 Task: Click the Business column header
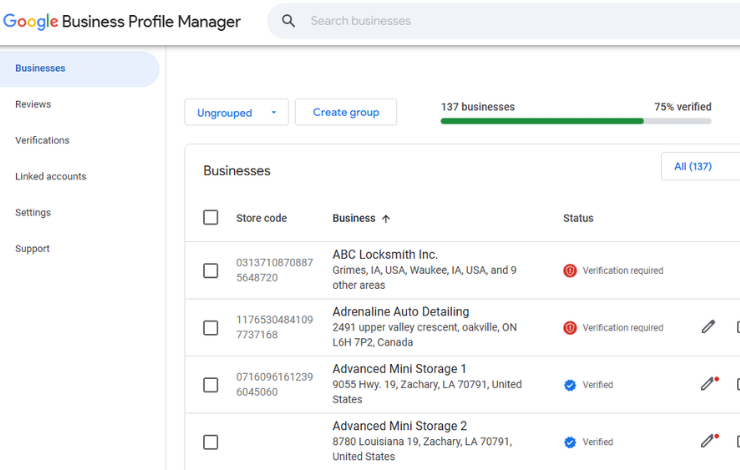[x=353, y=218]
